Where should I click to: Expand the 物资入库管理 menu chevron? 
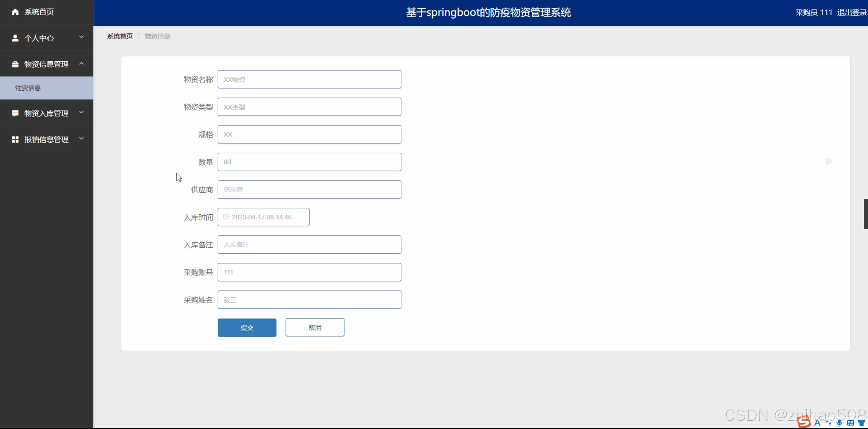tap(82, 112)
